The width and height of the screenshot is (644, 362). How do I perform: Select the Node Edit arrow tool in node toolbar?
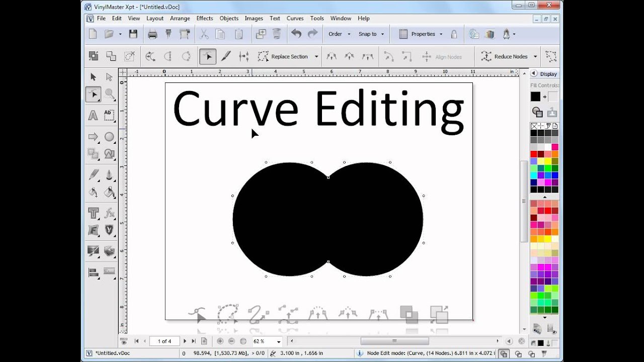pyautogui.click(x=208, y=56)
